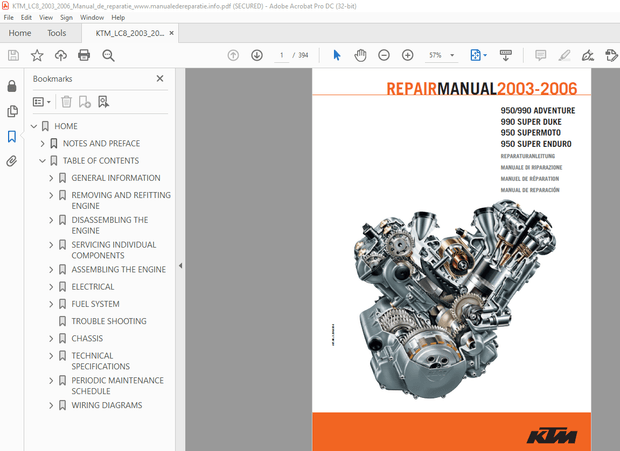Click the Save file icon
Viewport: 620px width, 451px height.
click(13, 55)
